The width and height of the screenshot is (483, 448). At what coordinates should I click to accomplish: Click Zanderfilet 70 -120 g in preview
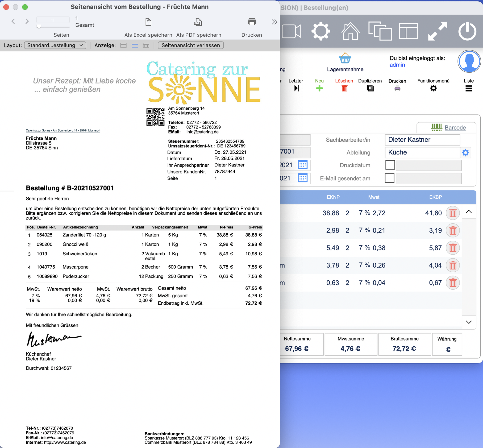coord(84,235)
